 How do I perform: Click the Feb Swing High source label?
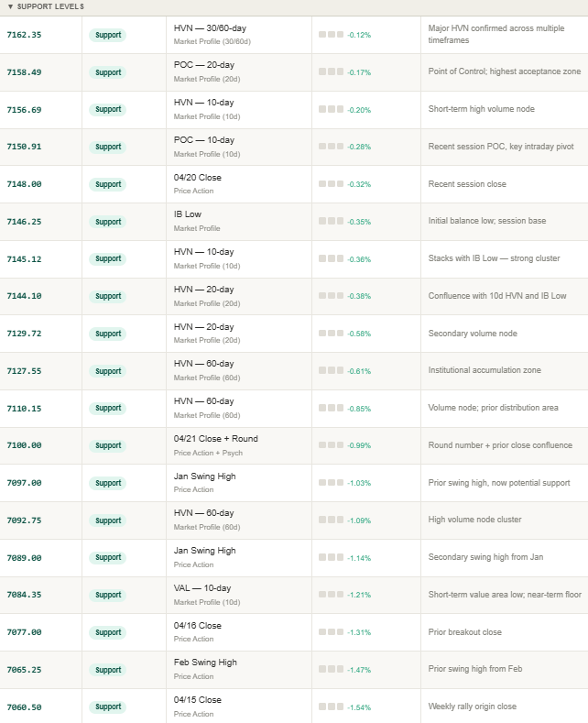pos(205,663)
